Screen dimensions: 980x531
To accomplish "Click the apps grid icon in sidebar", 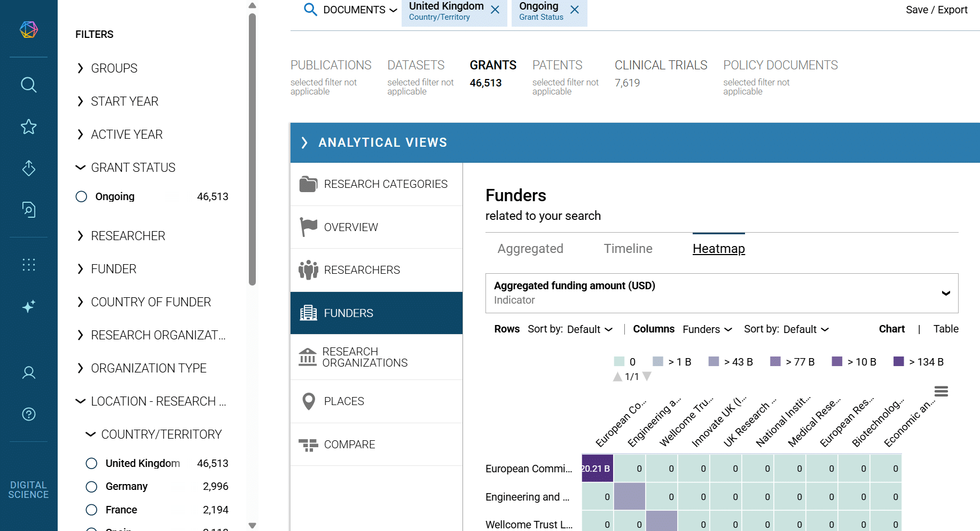I will (x=29, y=265).
